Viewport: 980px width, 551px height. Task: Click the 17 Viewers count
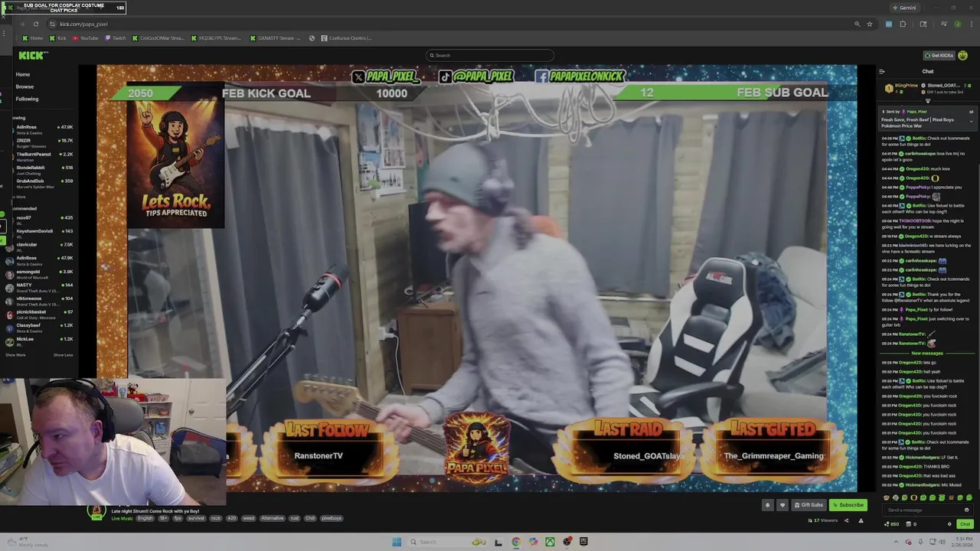[823, 520]
